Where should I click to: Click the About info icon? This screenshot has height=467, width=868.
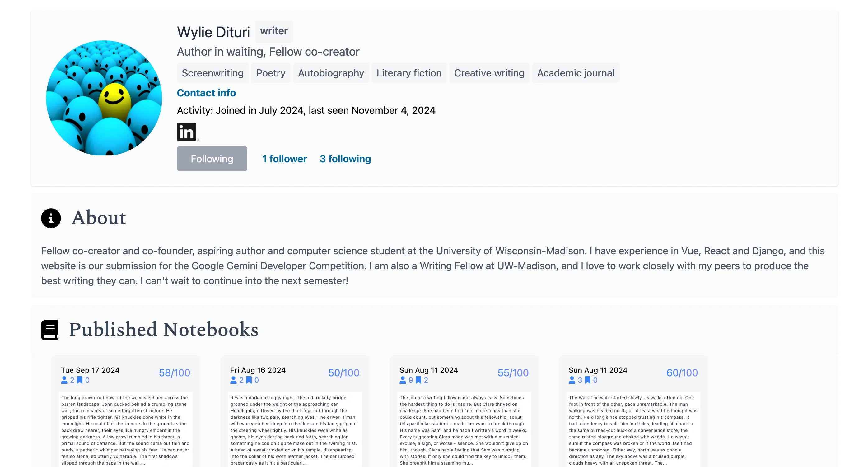tap(51, 218)
